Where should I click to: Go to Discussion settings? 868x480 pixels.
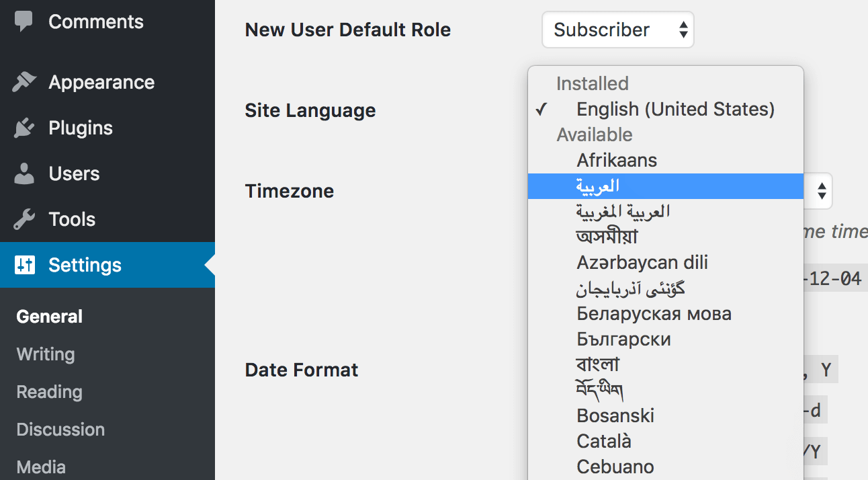[x=60, y=429]
